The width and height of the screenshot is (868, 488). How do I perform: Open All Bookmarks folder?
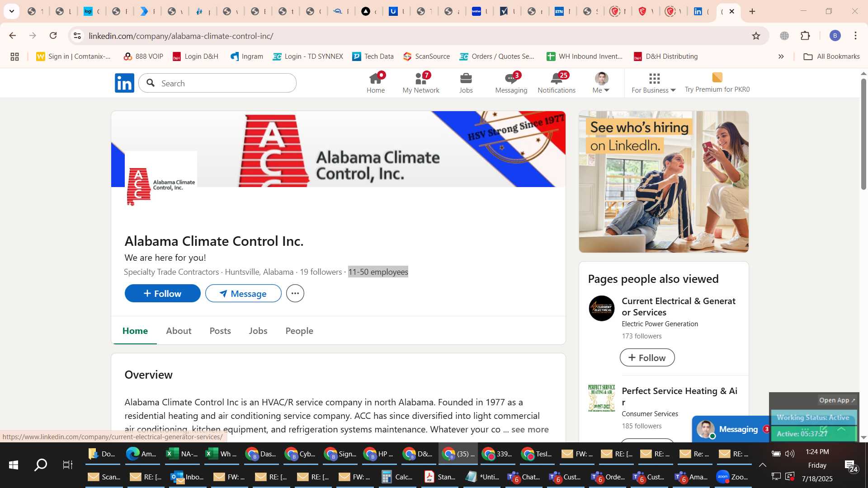(x=831, y=56)
